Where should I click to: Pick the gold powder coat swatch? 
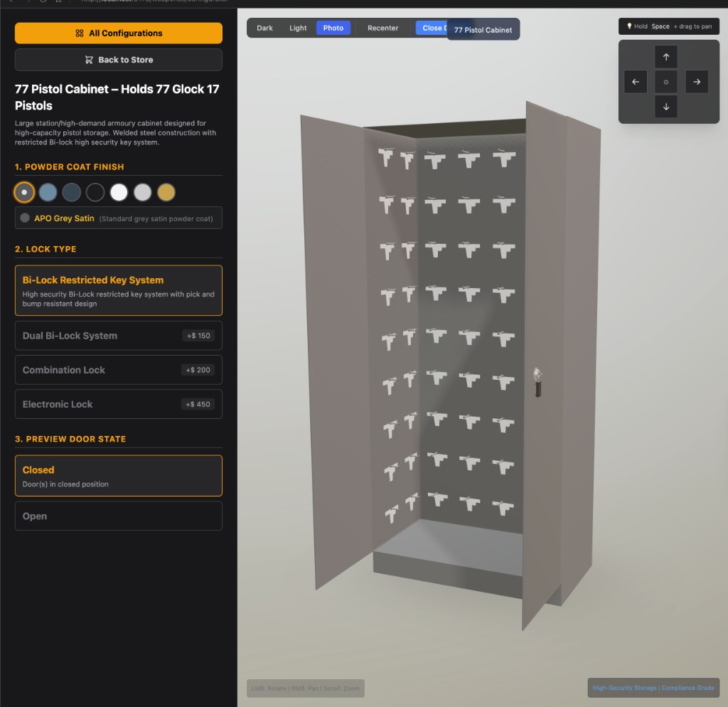[166, 192]
